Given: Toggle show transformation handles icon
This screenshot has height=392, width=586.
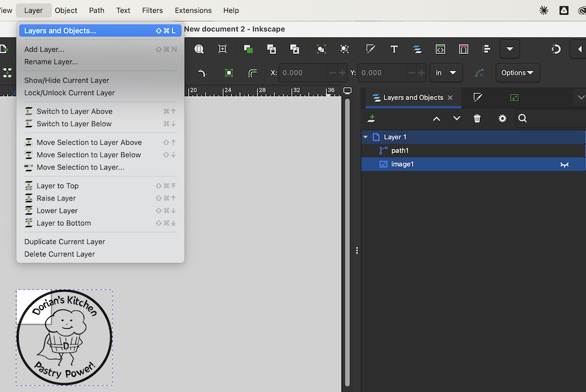Looking at the screenshot, I should (229, 73).
